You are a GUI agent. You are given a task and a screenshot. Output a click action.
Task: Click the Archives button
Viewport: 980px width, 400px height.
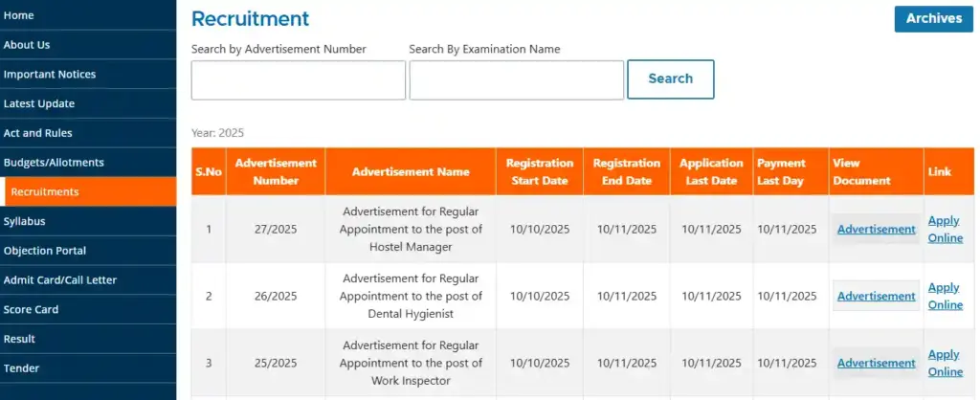933,18
